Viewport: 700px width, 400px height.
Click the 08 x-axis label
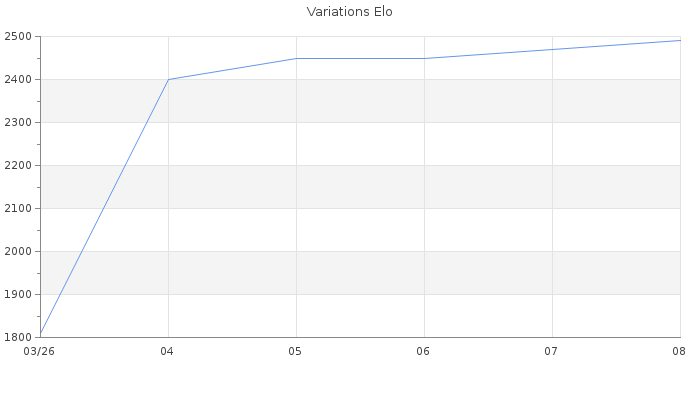click(679, 351)
